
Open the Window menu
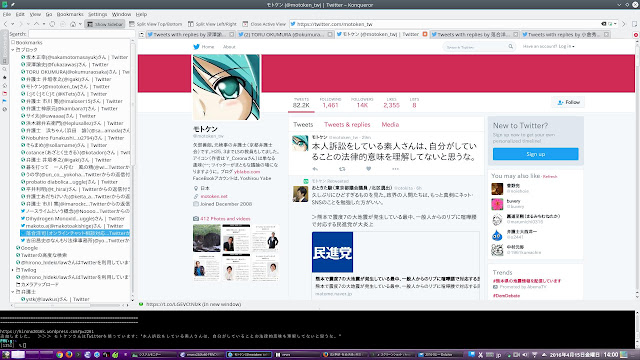[x=121, y=14]
